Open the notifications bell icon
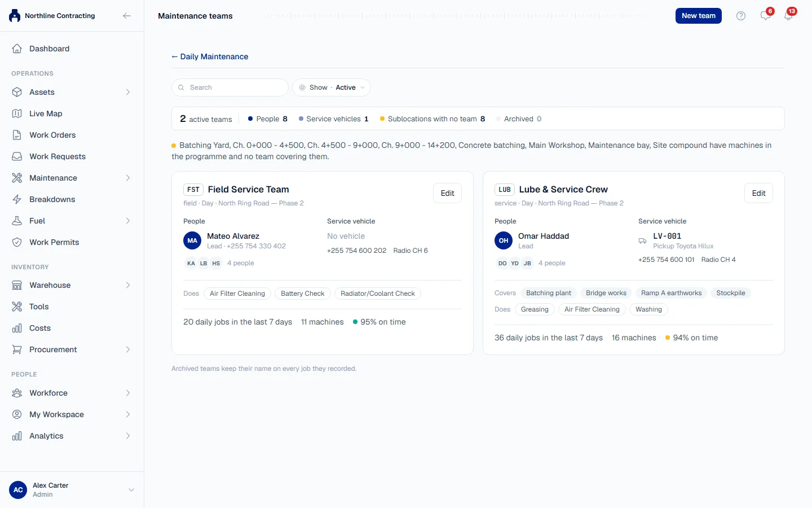This screenshot has width=812, height=508. coord(788,16)
